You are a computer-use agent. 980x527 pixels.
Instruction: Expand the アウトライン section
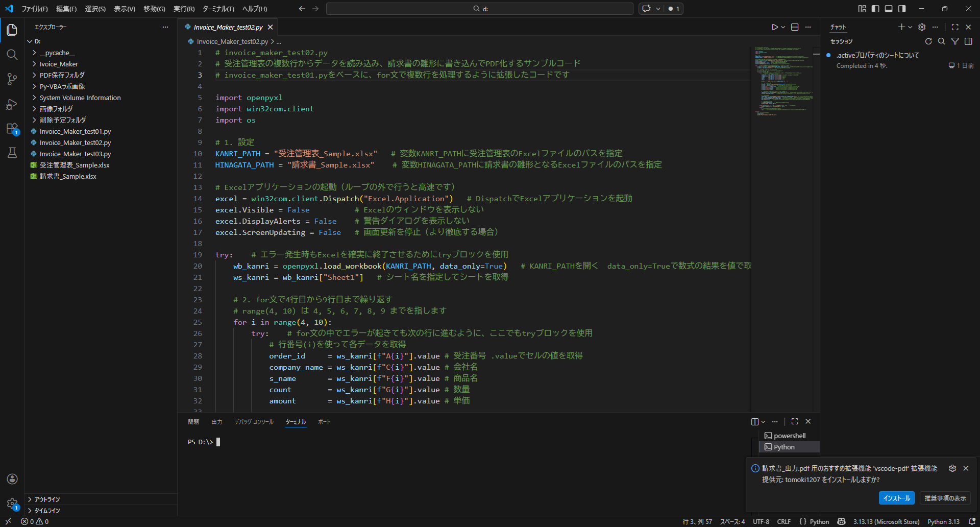click(x=47, y=499)
